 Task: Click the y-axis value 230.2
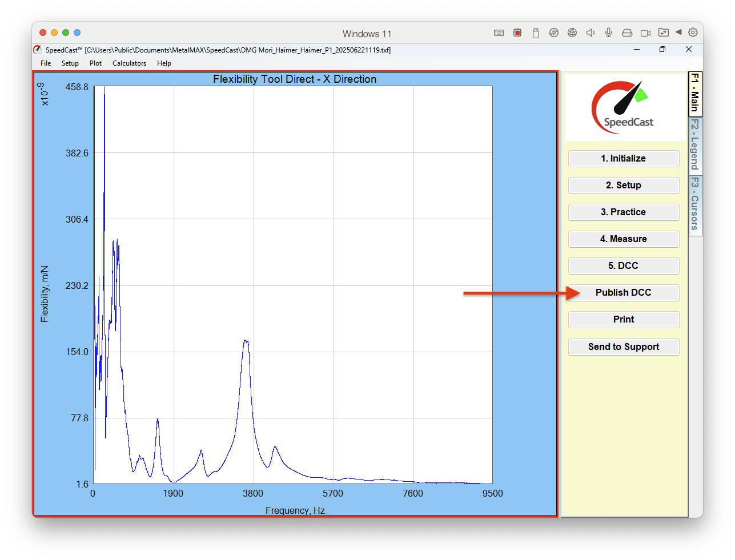point(77,286)
